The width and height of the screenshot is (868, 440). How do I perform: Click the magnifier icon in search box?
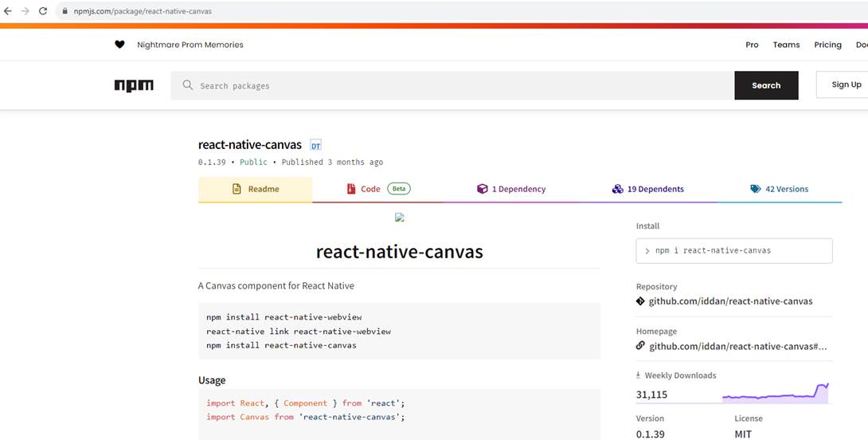188,85
